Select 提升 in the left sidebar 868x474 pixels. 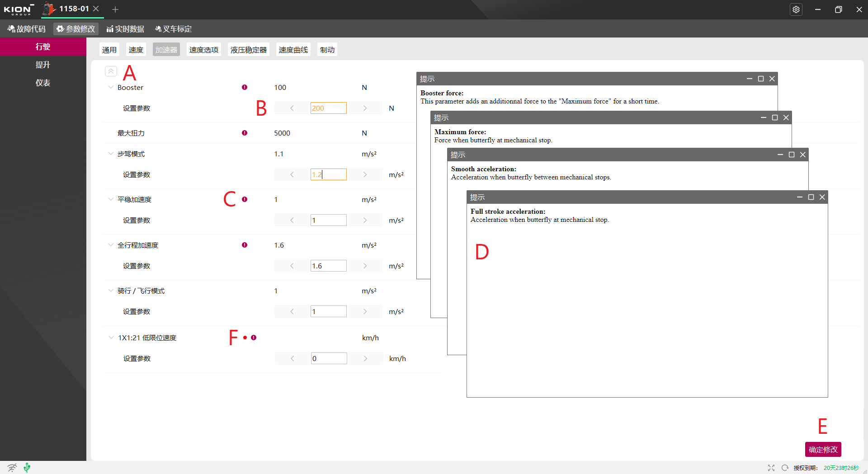[x=43, y=65]
